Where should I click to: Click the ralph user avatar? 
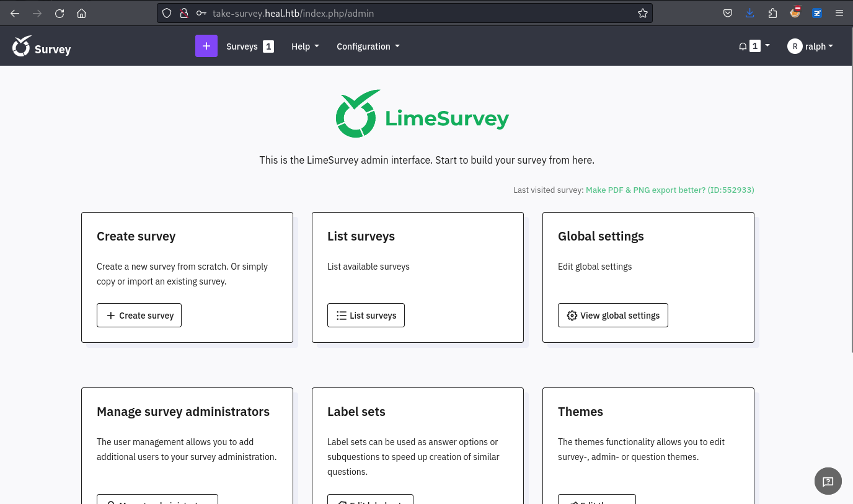(795, 46)
